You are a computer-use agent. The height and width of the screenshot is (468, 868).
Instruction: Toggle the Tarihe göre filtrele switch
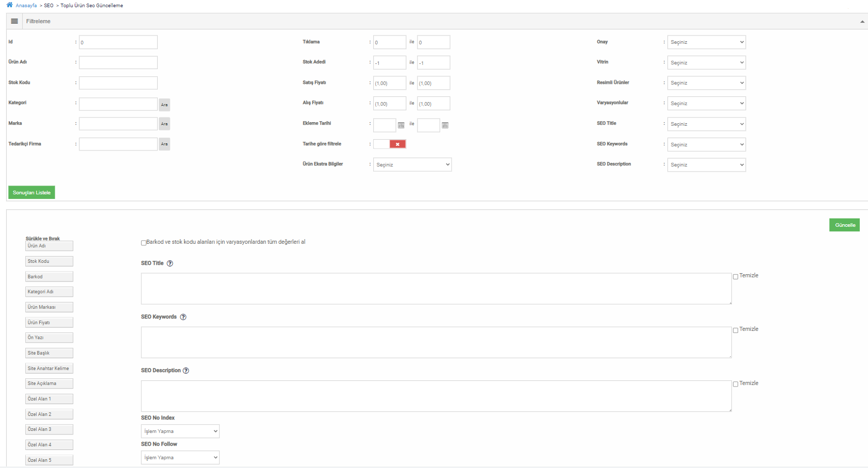[390, 144]
